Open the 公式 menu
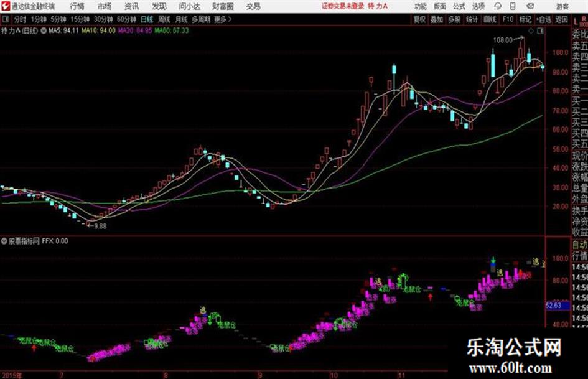The height and width of the screenshot is (379, 588). tap(459, 6)
